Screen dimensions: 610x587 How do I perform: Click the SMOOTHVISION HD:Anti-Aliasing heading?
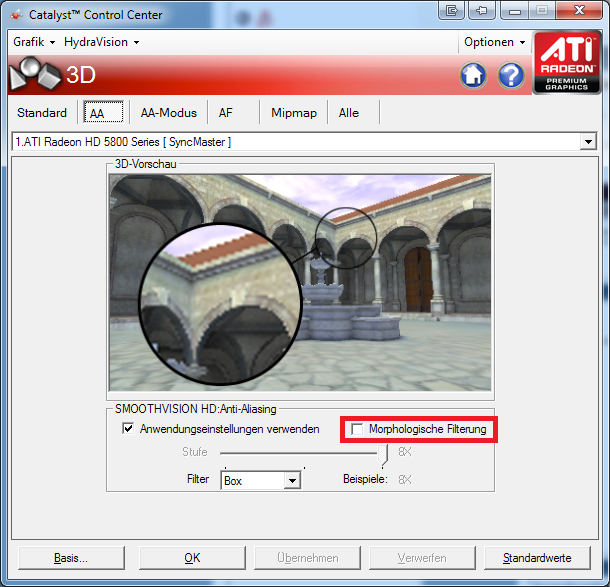point(196,409)
